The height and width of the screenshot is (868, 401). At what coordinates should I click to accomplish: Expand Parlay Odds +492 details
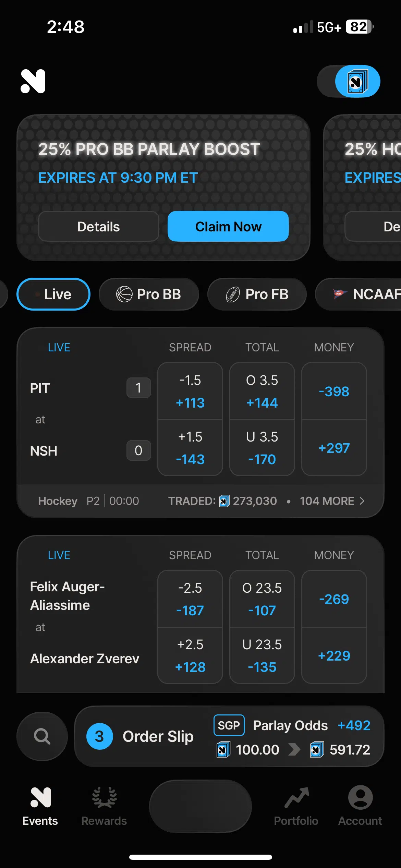coord(311,725)
